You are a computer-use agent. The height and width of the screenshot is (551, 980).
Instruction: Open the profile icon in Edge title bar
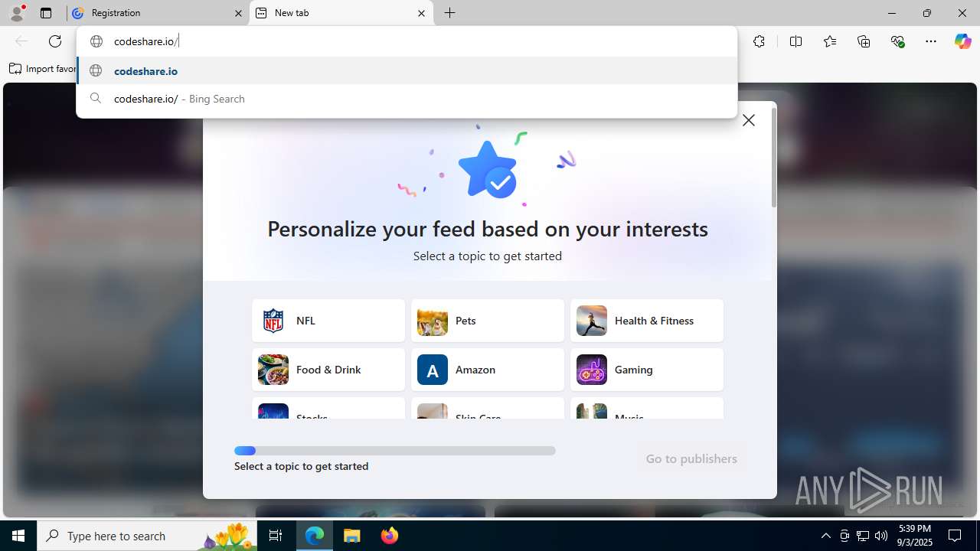pos(16,13)
